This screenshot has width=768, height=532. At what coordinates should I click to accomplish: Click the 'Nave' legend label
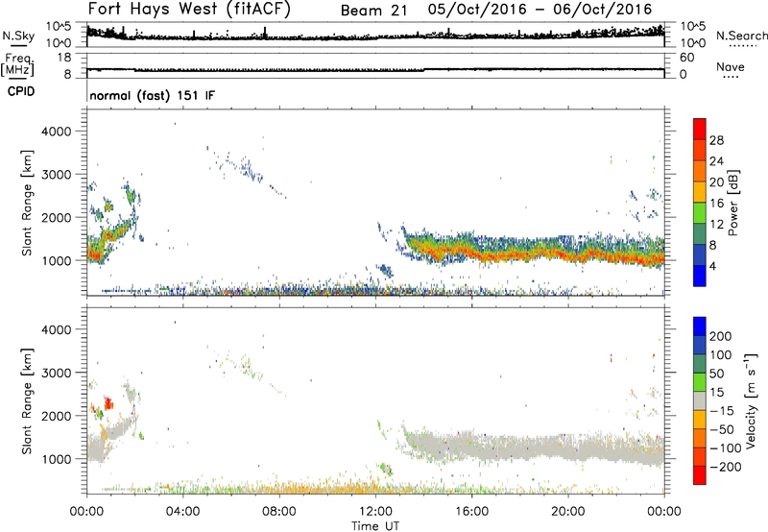(731, 66)
